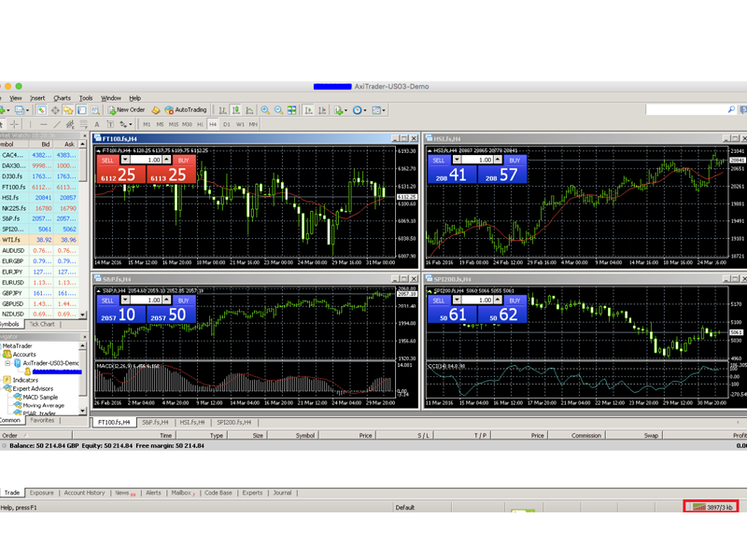Open the Insert menu
This screenshot has width=747, height=560.
(x=37, y=98)
